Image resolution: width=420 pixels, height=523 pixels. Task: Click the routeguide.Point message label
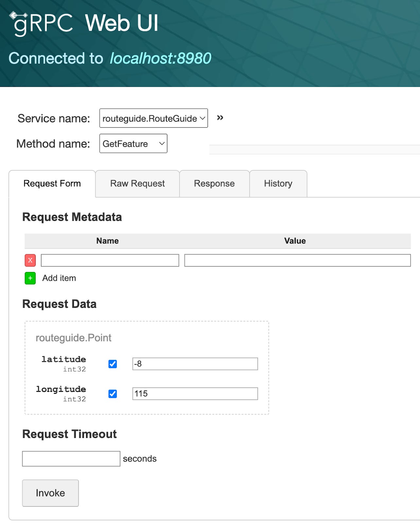74,338
